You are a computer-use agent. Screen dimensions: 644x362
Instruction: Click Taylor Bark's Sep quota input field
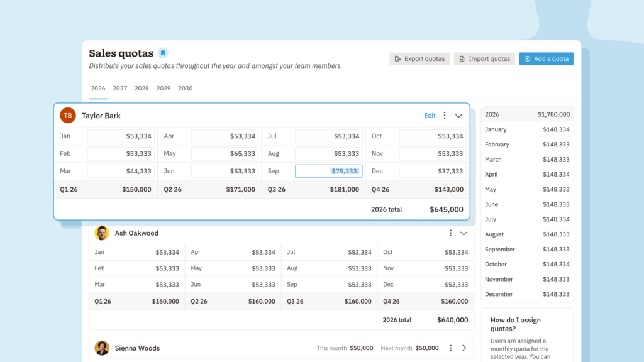coord(328,171)
